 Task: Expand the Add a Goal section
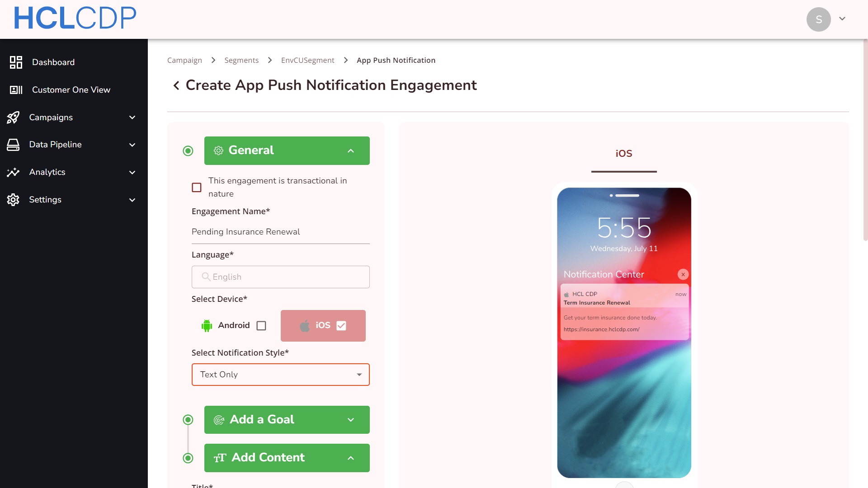[x=287, y=420]
